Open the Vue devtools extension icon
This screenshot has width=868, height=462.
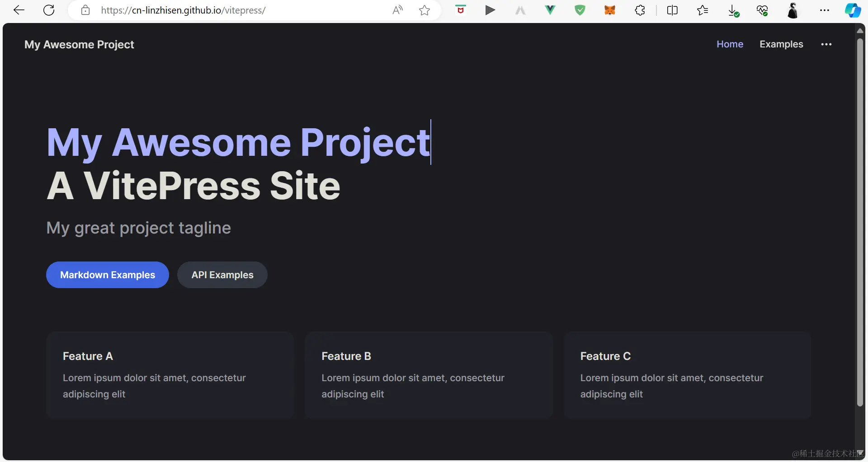click(x=550, y=10)
